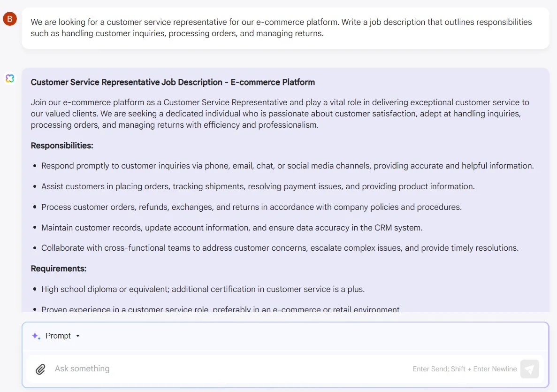
Task: Click the Requirements heading
Action: point(59,269)
